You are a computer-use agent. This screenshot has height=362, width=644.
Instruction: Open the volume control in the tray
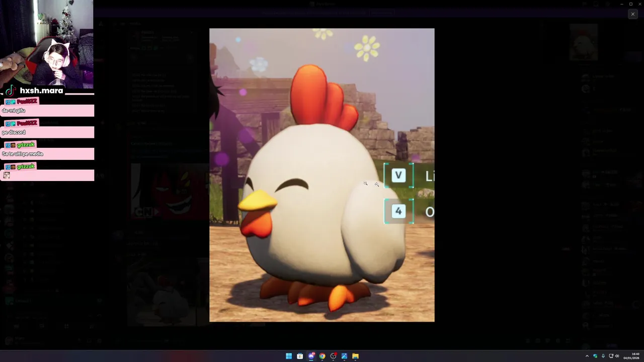pyautogui.click(x=617, y=356)
